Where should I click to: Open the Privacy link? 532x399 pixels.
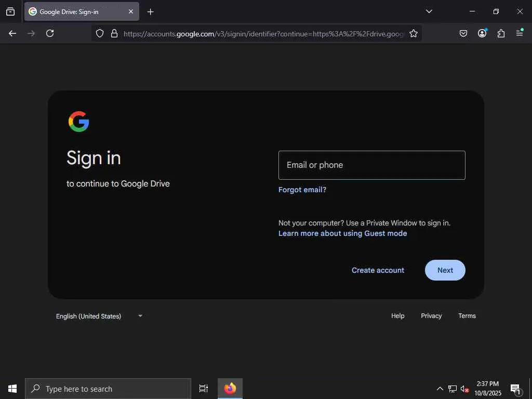click(x=431, y=315)
